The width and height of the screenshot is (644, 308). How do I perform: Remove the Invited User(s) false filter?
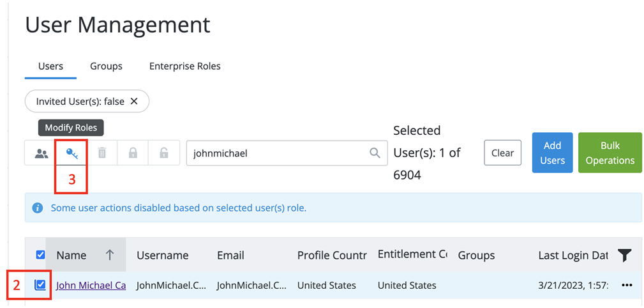134,101
